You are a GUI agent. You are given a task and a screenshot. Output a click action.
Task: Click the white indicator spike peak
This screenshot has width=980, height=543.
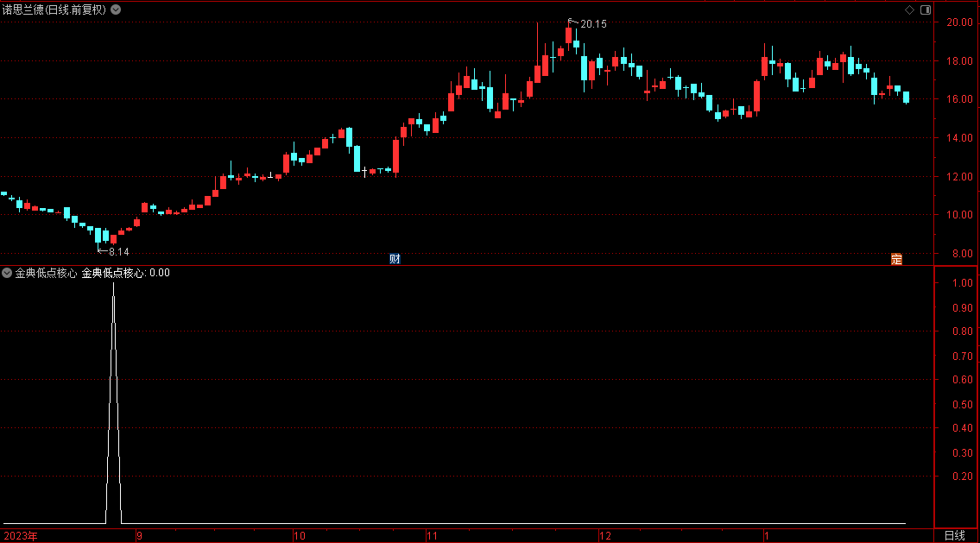pos(114,284)
